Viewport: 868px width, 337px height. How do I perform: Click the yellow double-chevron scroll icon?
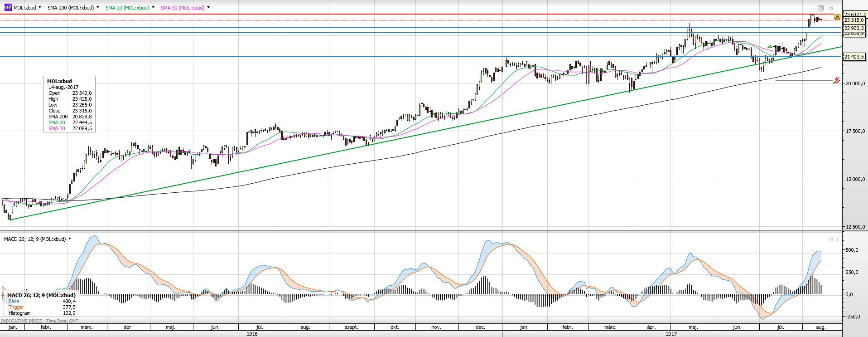(837, 17)
